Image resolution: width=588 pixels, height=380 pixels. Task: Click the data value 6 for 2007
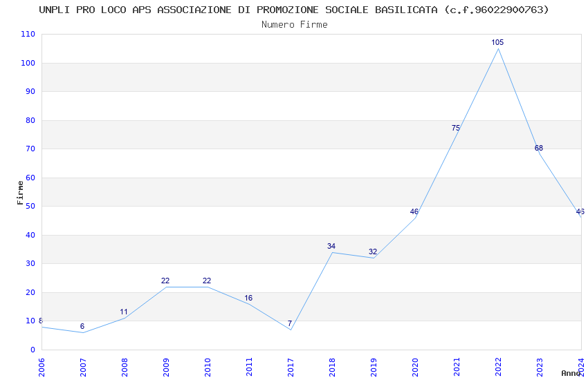tap(82, 327)
